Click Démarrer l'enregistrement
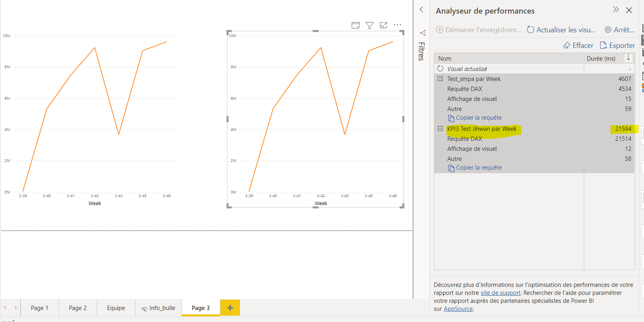The width and height of the screenshot is (644, 322). coord(479,30)
